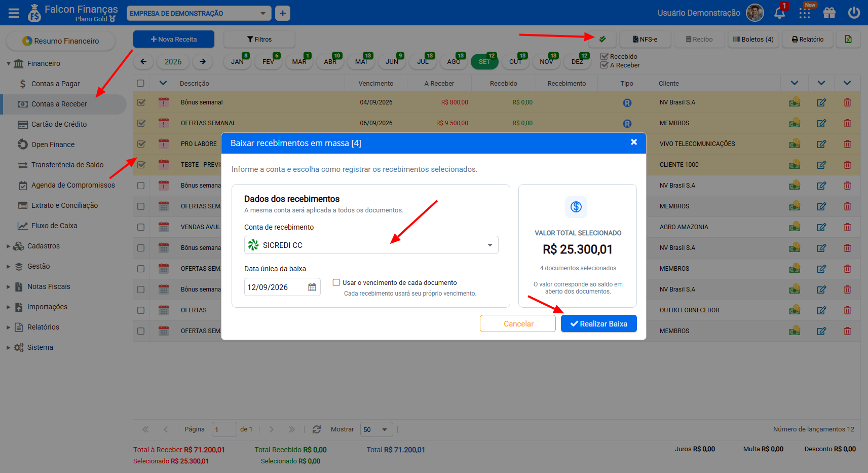Toggle the Recebido filter checkbox
868x473 pixels.
604,56
